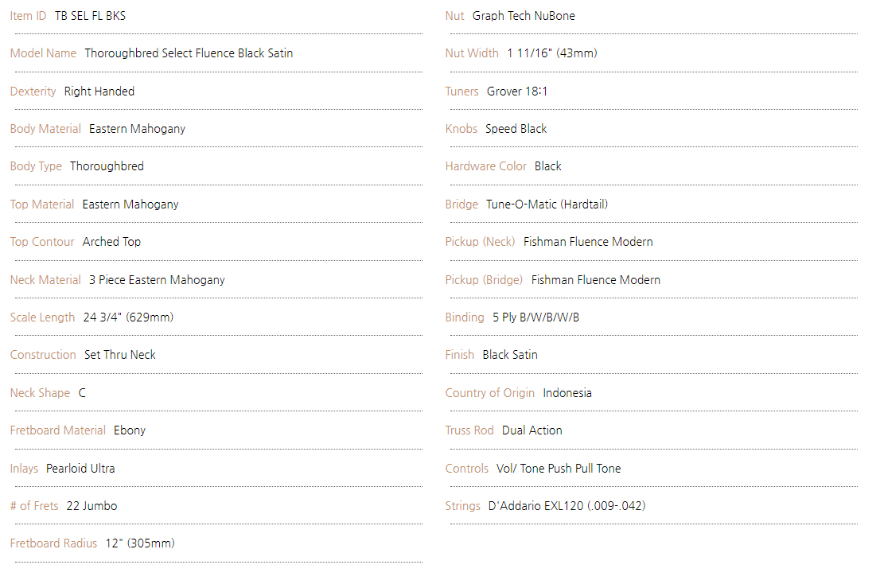Click the Fretboard Material value 'Ebony'
This screenshot has width=880, height=588.
130,431
